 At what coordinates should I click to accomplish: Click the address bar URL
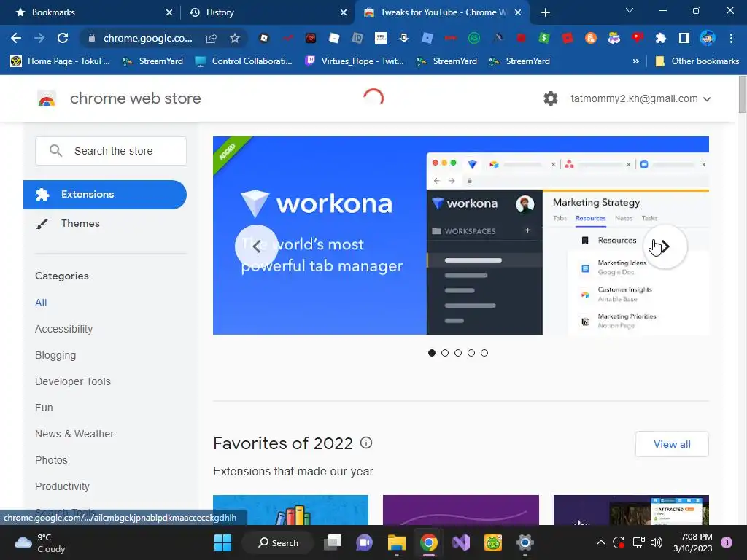147,38
